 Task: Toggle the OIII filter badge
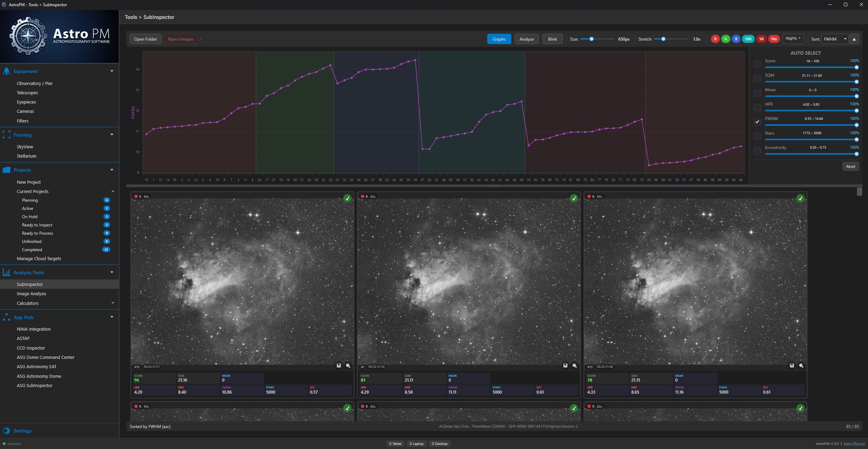click(x=748, y=39)
